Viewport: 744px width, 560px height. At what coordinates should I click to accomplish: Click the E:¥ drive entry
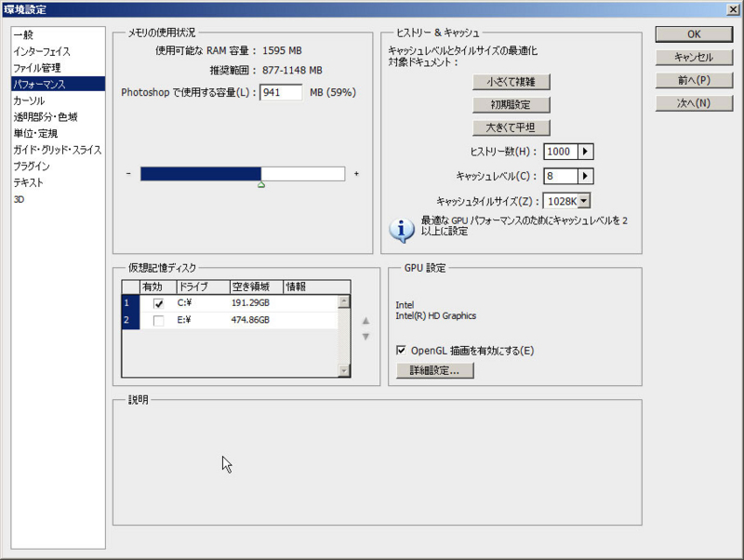184,320
